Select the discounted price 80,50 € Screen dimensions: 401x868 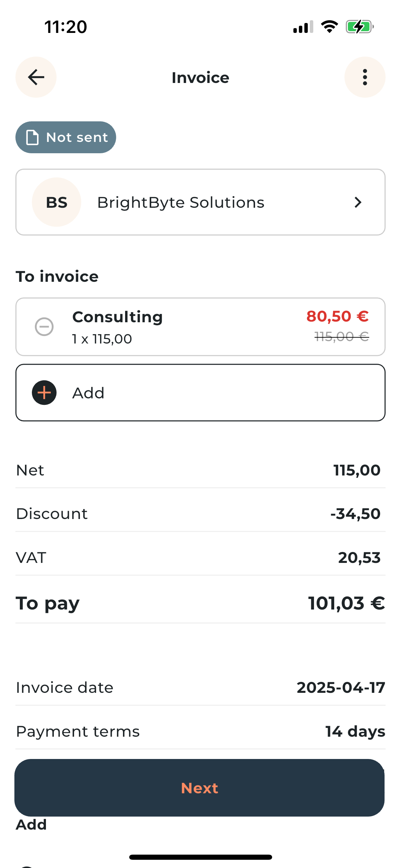tap(337, 316)
